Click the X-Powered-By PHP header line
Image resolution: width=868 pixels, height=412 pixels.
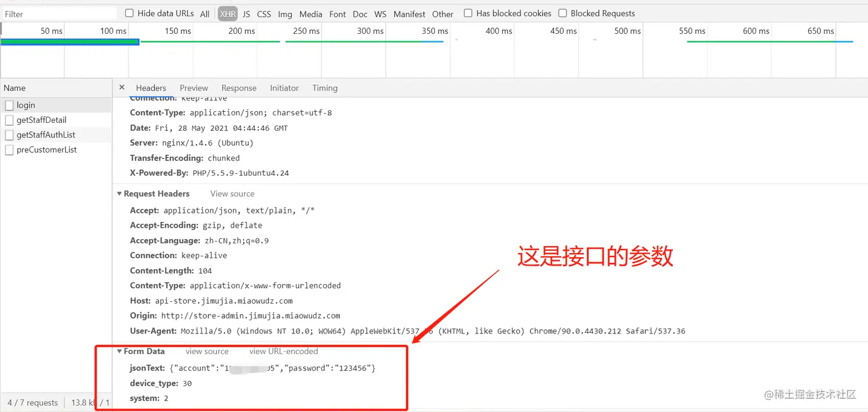(x=210, y=173)
